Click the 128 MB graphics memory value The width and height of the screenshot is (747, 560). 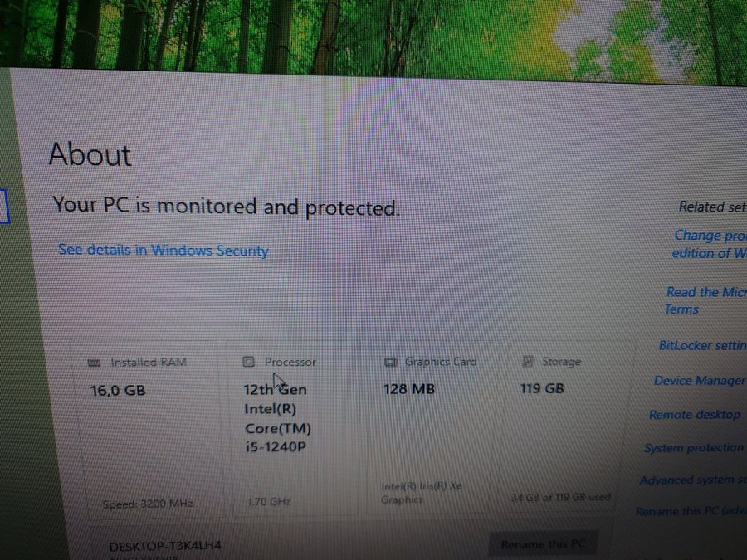click(x=409, y=389)
